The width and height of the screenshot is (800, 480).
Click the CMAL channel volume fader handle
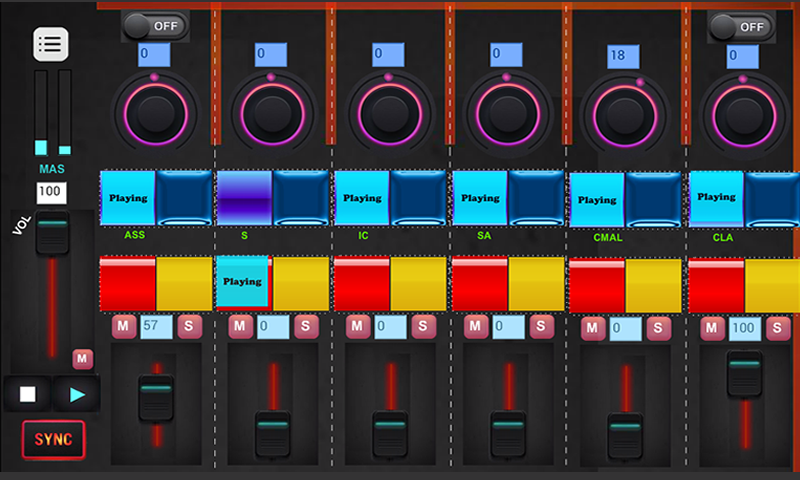coord(626,436)
